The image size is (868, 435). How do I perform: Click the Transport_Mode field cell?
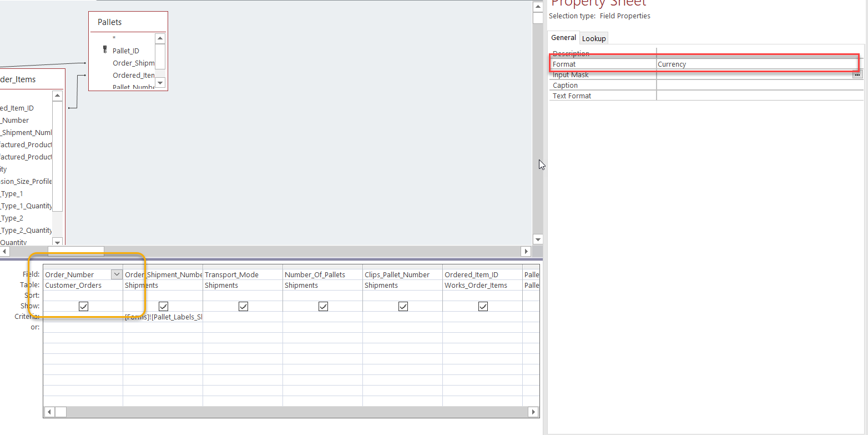point(243,274)
